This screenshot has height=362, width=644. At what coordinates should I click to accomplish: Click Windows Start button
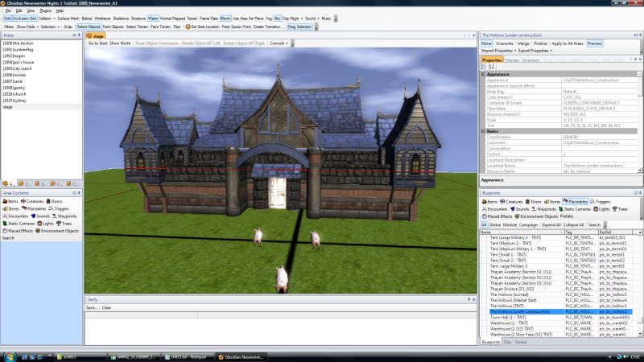[9, 356]
